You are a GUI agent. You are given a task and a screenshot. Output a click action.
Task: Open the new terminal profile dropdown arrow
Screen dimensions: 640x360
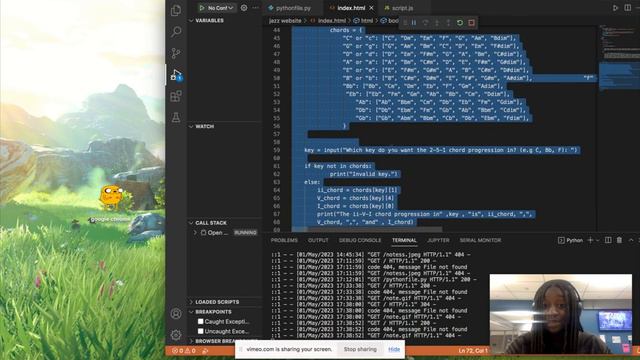click(x=598, y=240)
